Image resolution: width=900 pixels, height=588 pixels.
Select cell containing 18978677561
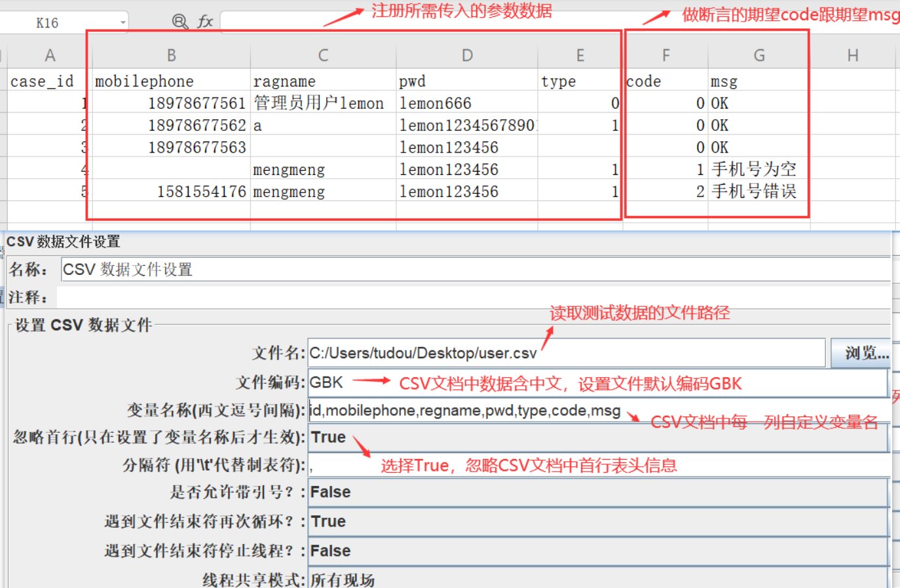(171, 103)
